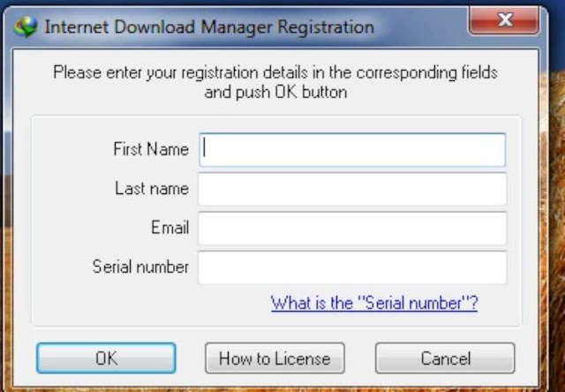
Task: Activate the Serial number text box
Action: pos(352,268)
